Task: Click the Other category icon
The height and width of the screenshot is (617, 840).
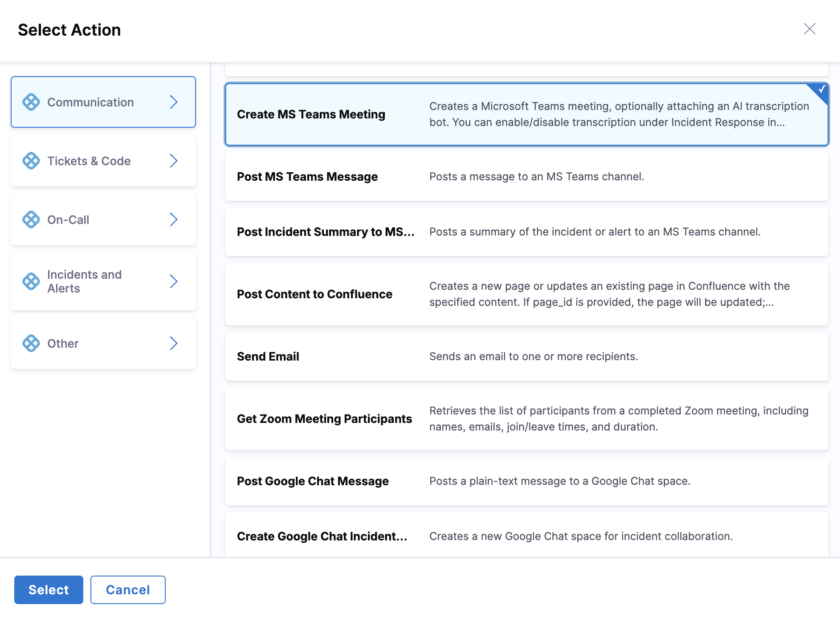Action: (x=31, y=343)
